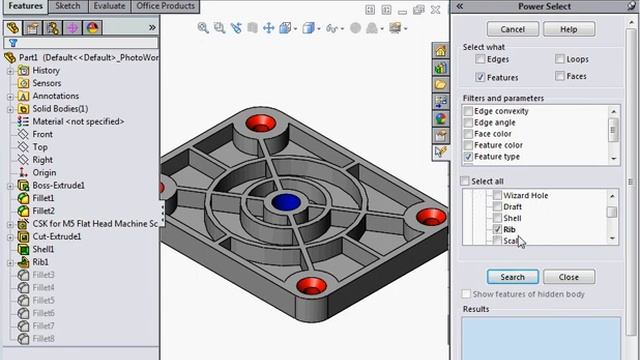Click the Previous View icon
The width and height of the screenshot is (640, 360).
[x=236, y=28]
